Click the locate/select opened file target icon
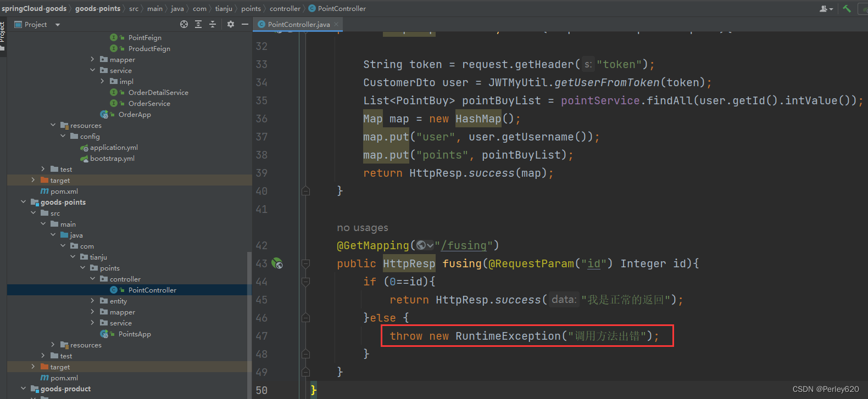The width and height of the screenshot is (868, 399). pos(184,24)
